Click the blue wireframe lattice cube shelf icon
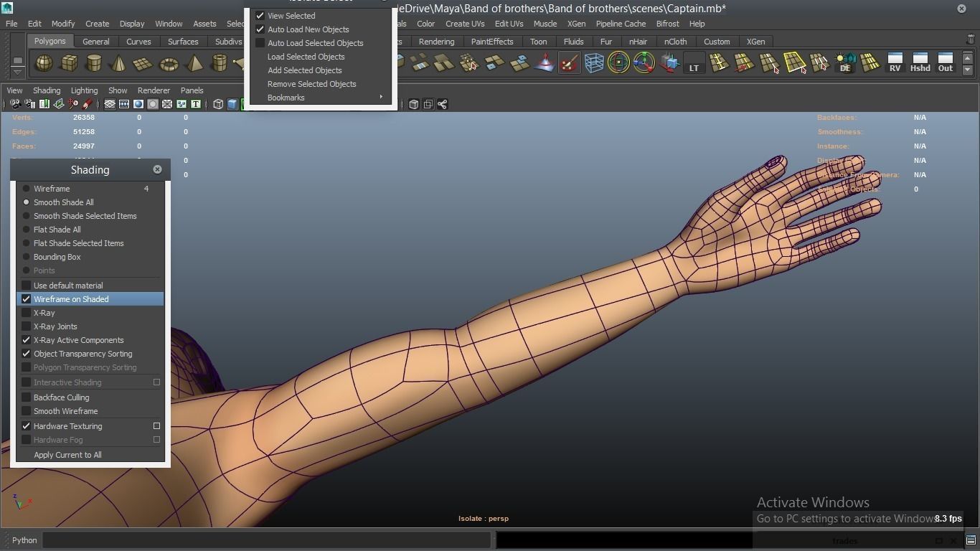Image resolution: width=980 pixels, height=551 pixels. (x=594, y=63)
